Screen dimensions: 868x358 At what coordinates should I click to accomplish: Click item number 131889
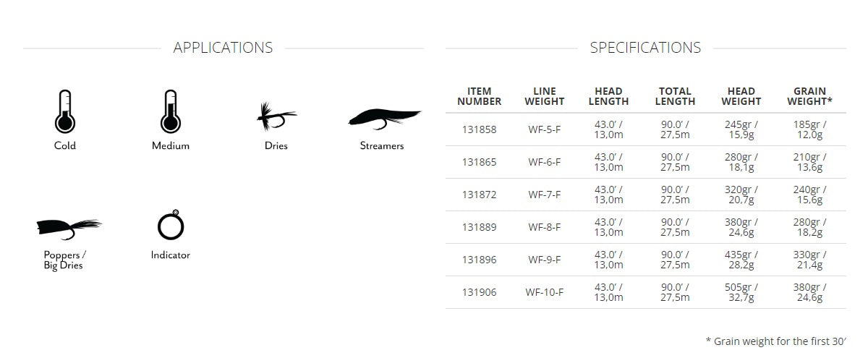pyautogui.click(x=479, y=227)
